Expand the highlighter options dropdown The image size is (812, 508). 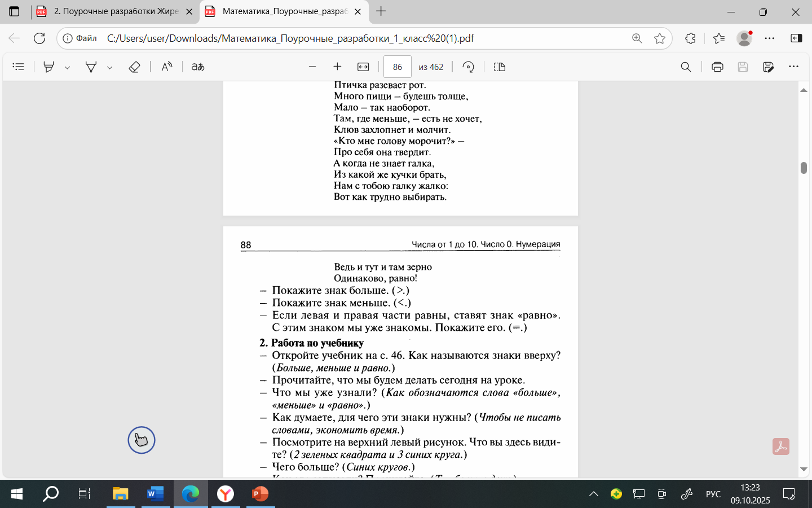[67, 67]
